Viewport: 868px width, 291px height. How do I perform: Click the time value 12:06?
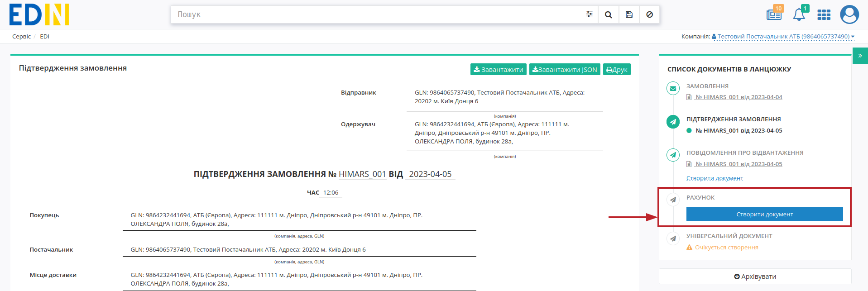click(331, 193)
